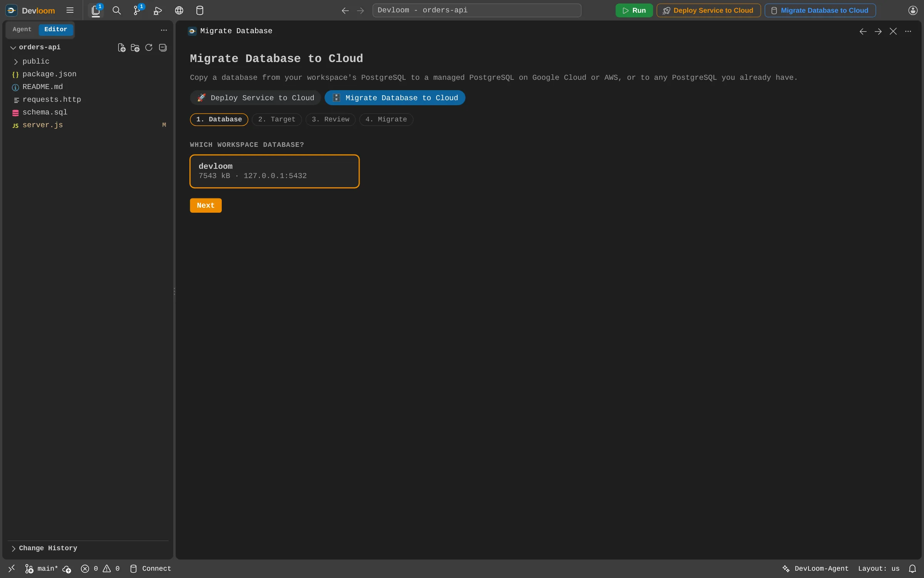Open the Run and Debug icon

[x=157, y=10]
